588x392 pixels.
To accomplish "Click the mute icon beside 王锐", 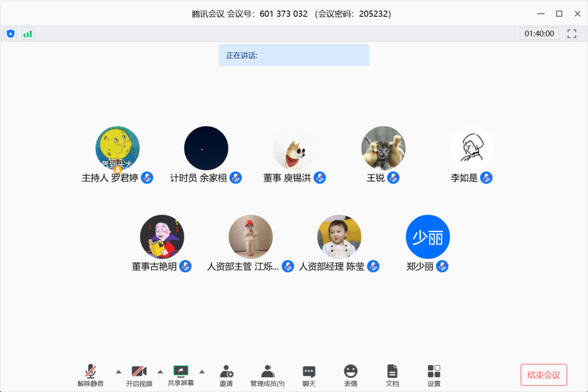I will [393, 178].
